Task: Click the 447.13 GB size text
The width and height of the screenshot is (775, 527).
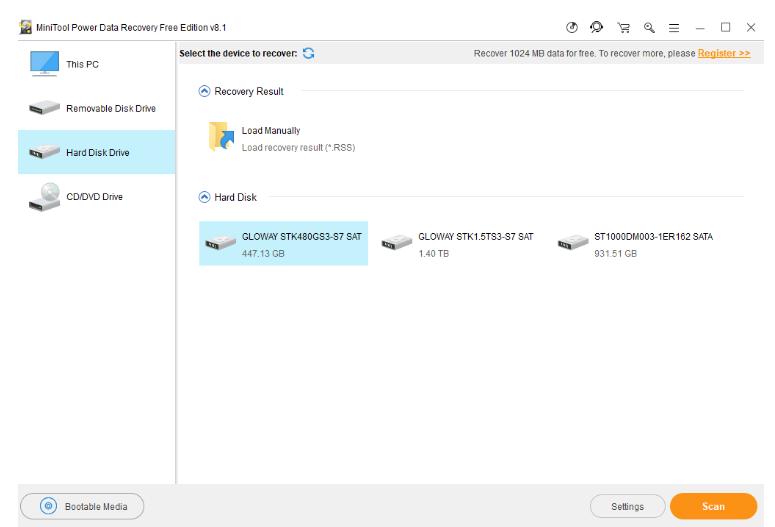Action: pos(263,254)
